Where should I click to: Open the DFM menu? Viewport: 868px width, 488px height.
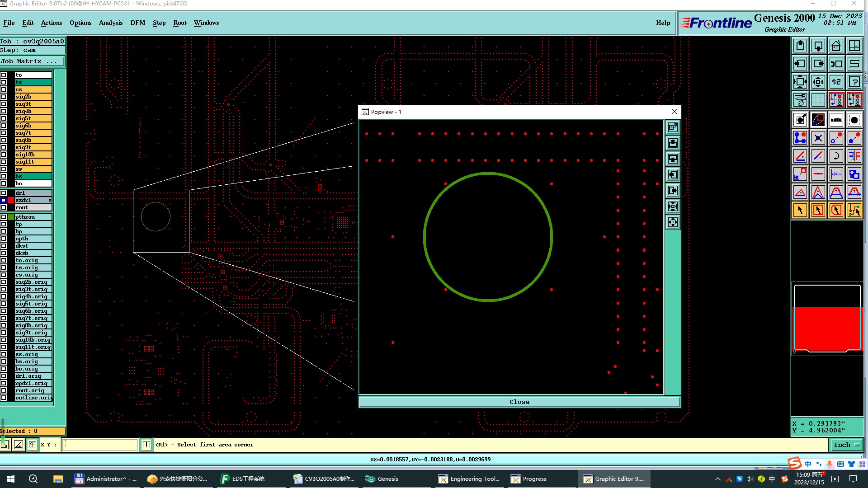pos(137,23)
